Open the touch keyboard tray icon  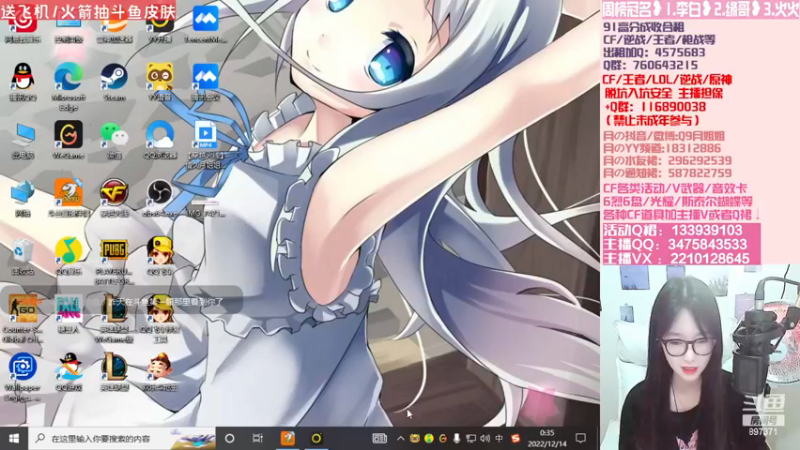[379, 438]
